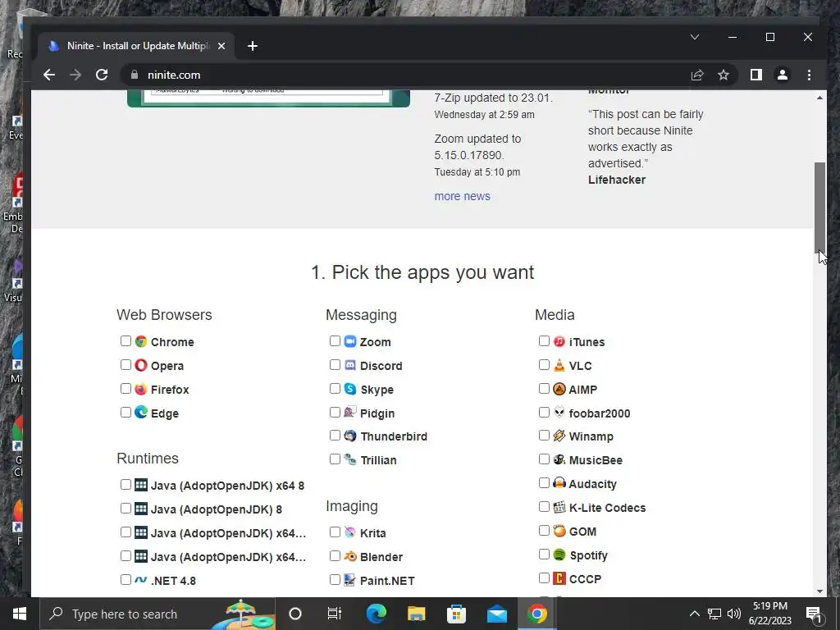Click the Trillian app icon

click(350, 459)
